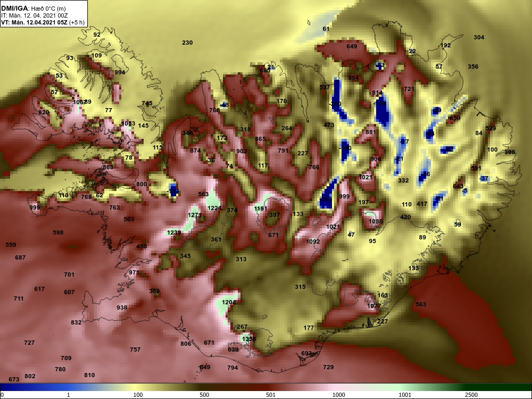Click the map value 865

(260, 139)
